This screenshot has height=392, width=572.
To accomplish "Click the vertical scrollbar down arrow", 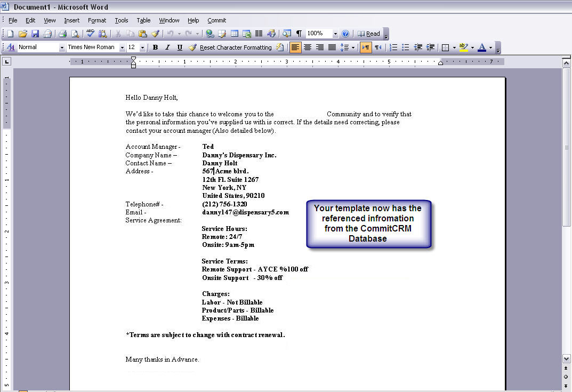I will coord(566,359).
